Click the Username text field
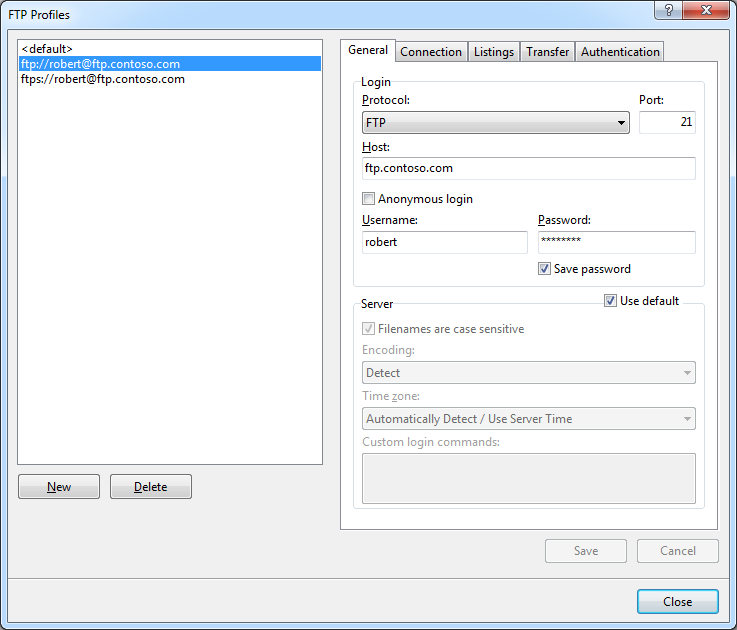Image resolution: width=737 pixels, height=630 pixels. click(x=444, y=242)
